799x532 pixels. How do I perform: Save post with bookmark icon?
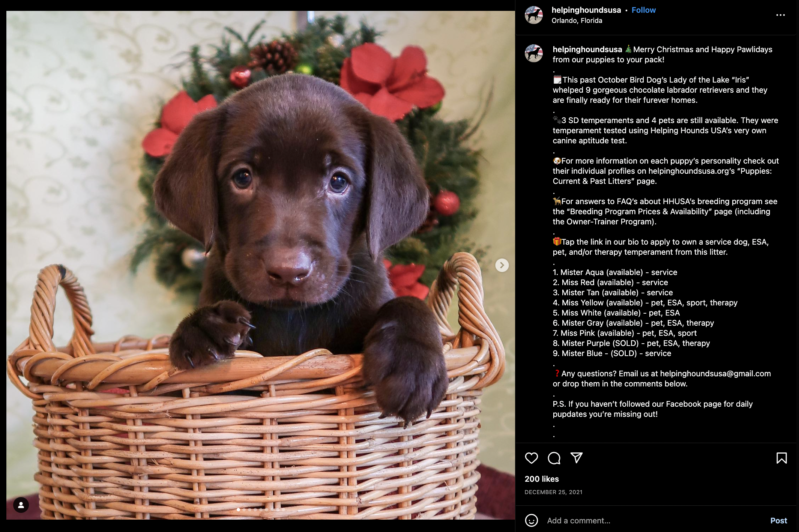(782, 458)
